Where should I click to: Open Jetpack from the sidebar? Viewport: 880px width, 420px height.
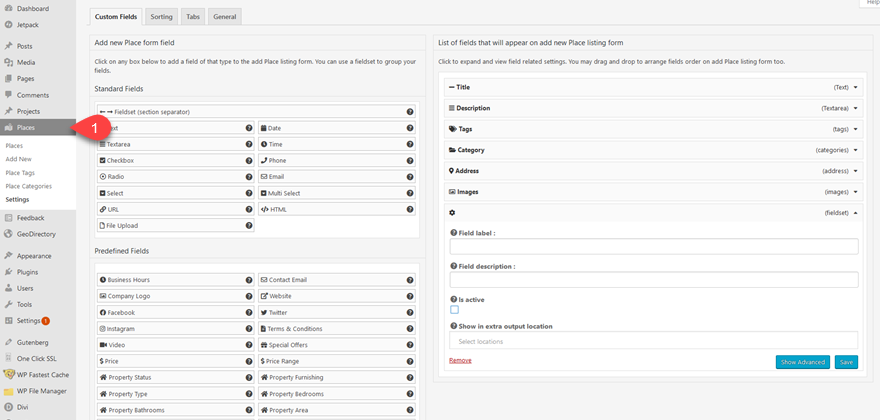28,25
